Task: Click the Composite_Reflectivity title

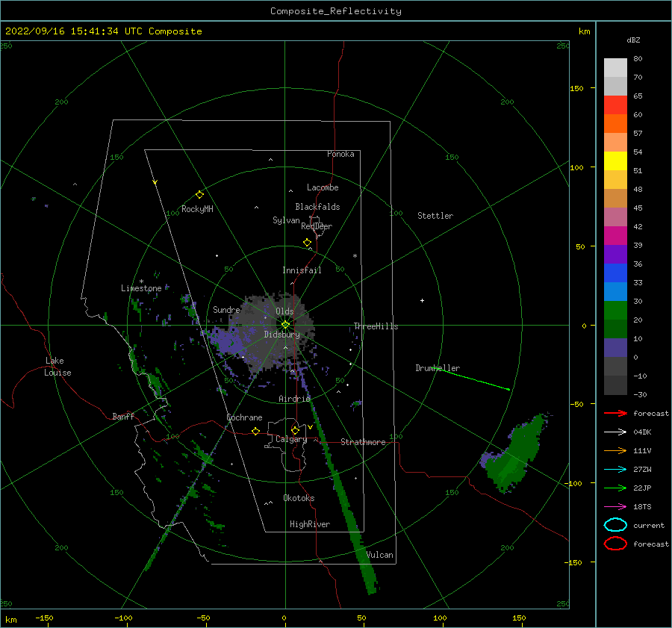Action: coord(336,11)
